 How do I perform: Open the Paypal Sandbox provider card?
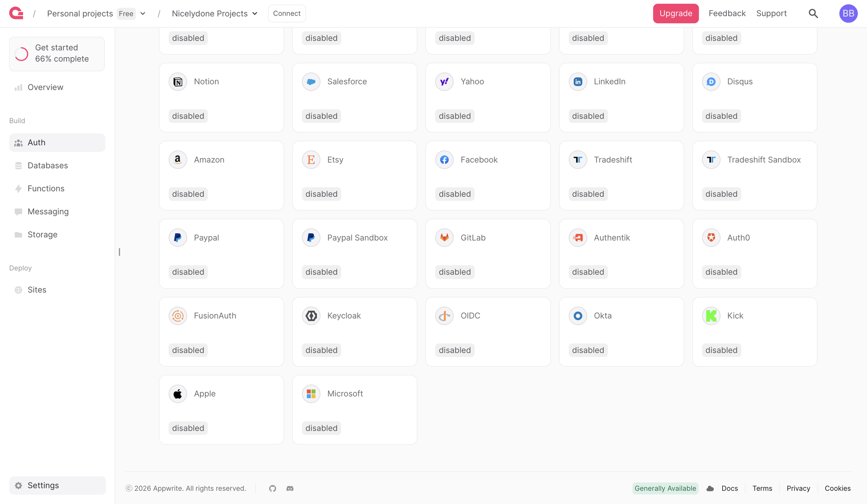tap(355, 254)
